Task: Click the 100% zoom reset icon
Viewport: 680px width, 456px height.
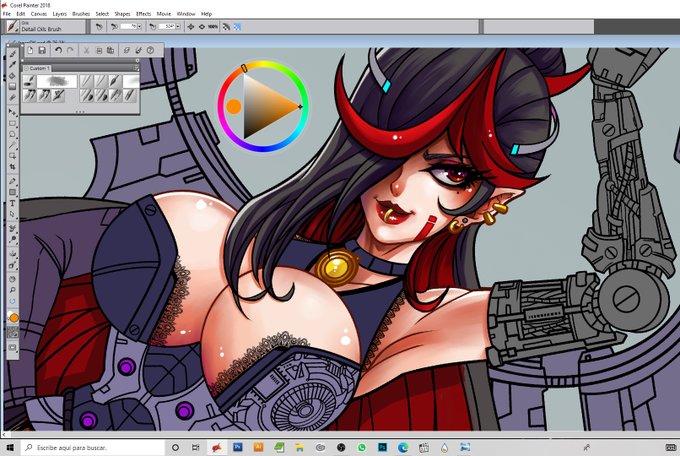Action: pos(212,26)
